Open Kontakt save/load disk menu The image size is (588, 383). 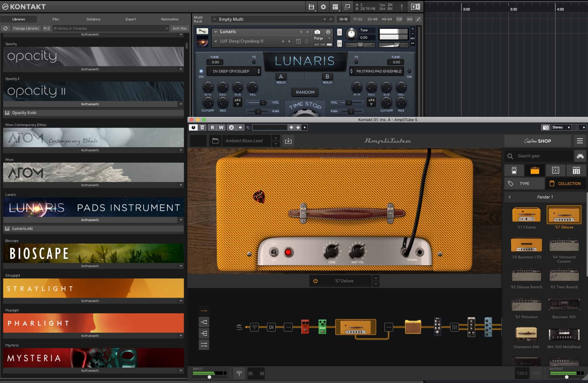tap(311, 7)
